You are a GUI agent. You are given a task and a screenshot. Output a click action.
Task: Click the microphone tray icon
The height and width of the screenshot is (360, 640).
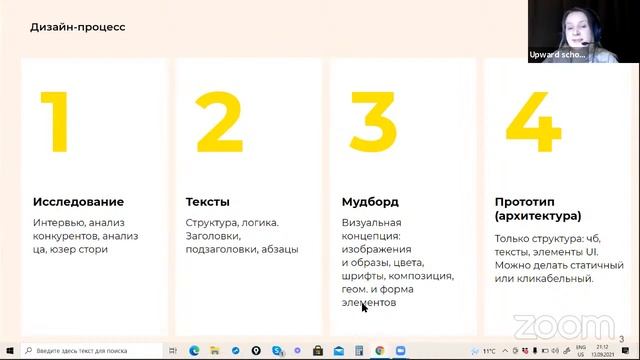535,351
